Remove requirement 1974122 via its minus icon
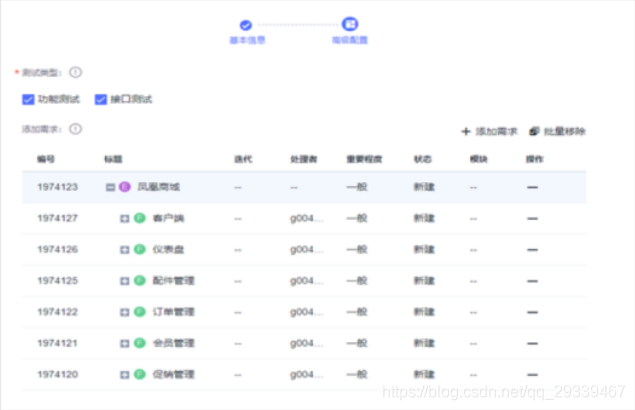 (x=533, y=312)
